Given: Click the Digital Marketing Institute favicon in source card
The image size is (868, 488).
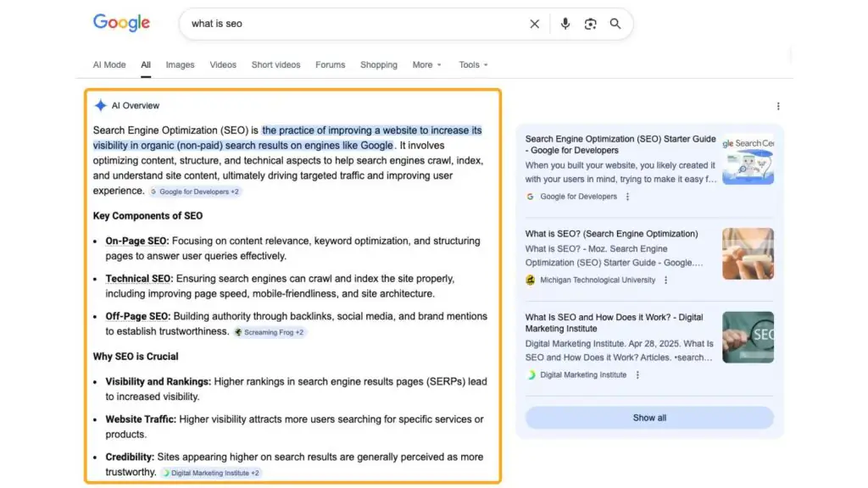Looking at the screenshot, I should click(531, 374).
